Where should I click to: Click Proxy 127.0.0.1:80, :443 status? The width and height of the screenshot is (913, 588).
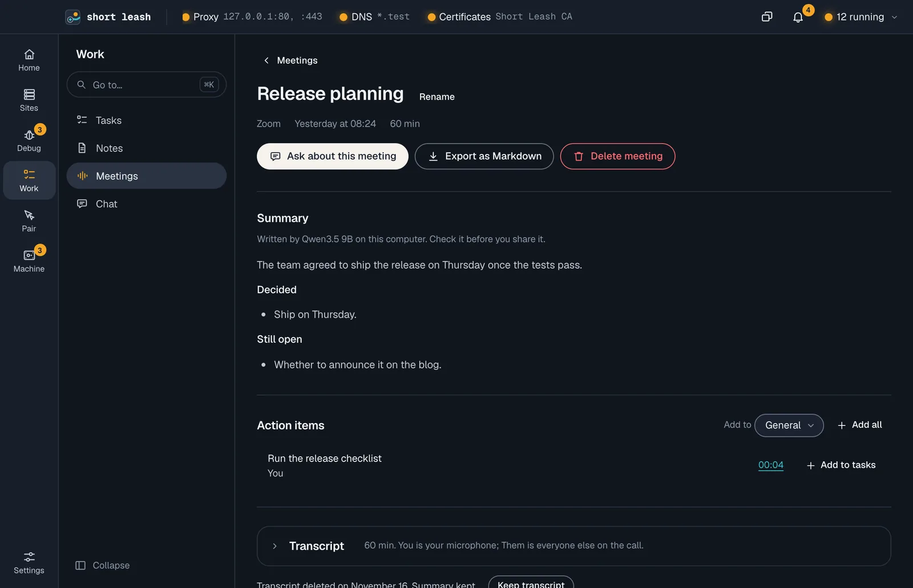click(252, 17)
